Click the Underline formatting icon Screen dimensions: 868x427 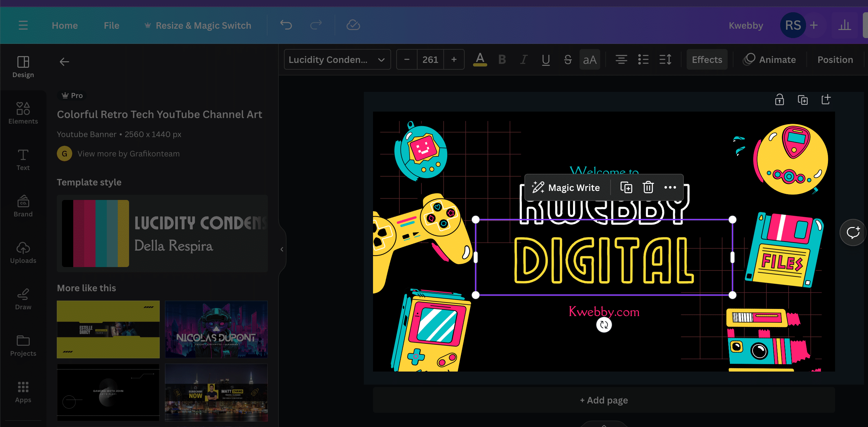coord(546,59)
